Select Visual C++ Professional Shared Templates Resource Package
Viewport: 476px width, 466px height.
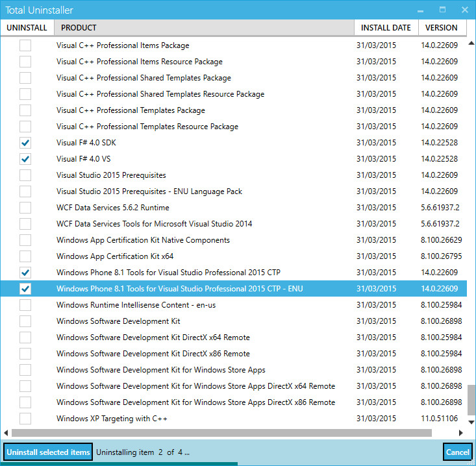coord(233,94)
